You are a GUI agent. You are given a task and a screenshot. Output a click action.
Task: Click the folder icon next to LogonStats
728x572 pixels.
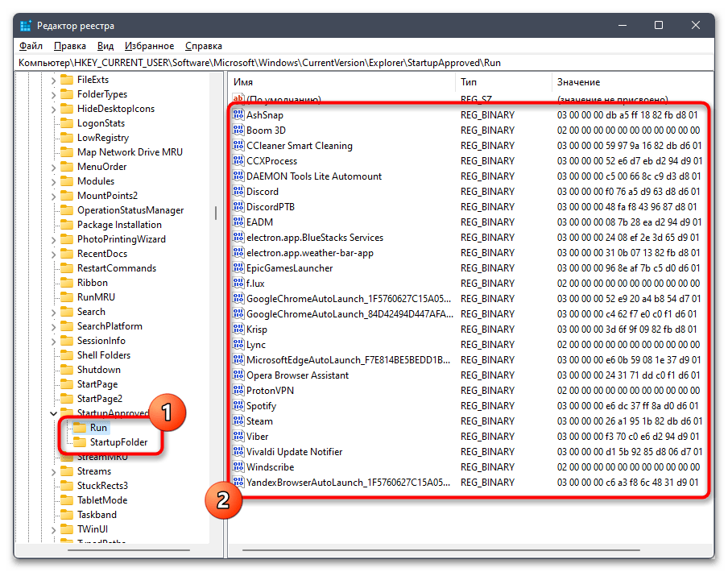click(68, 123)
